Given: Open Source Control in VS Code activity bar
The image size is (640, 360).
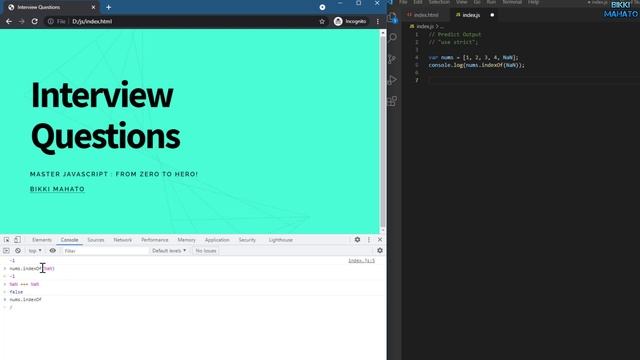Looking at the screenshot, I should pos(392,59).
